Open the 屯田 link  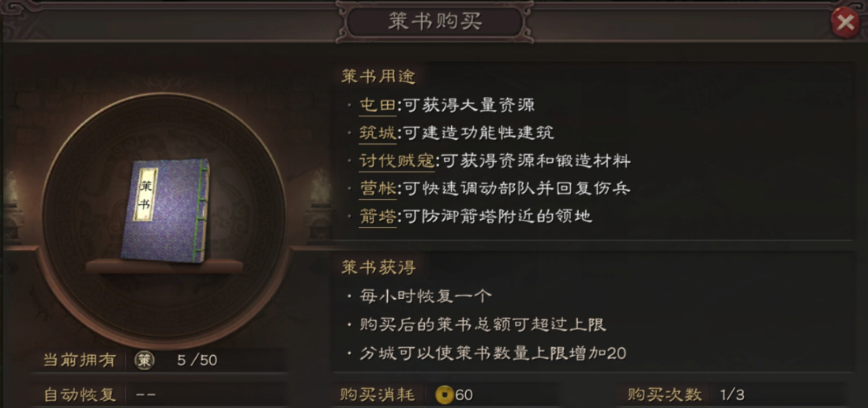point(378,105)
